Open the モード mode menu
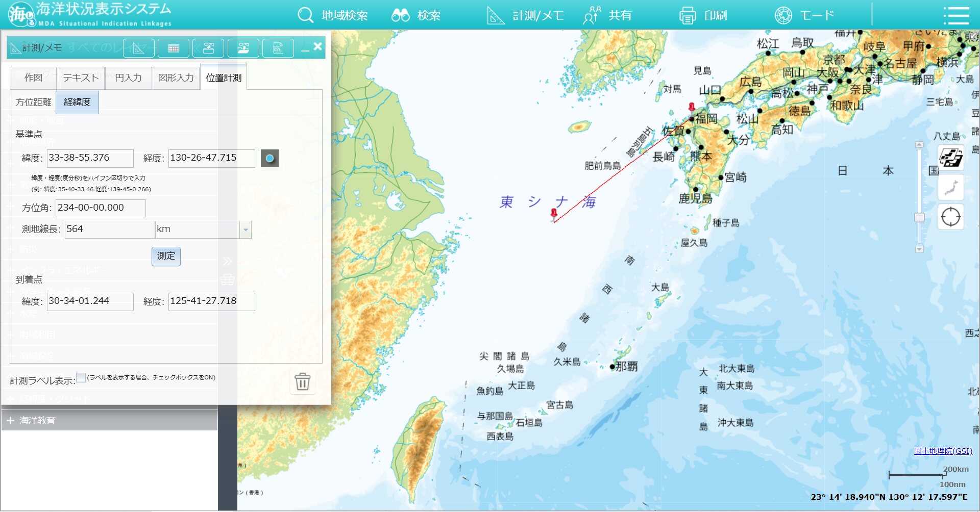 click(804, 15)
